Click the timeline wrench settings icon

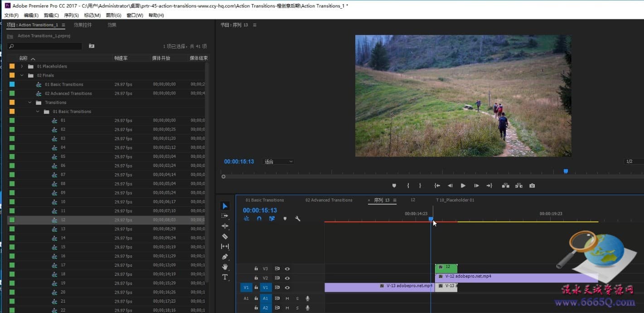tap(298, 219)
